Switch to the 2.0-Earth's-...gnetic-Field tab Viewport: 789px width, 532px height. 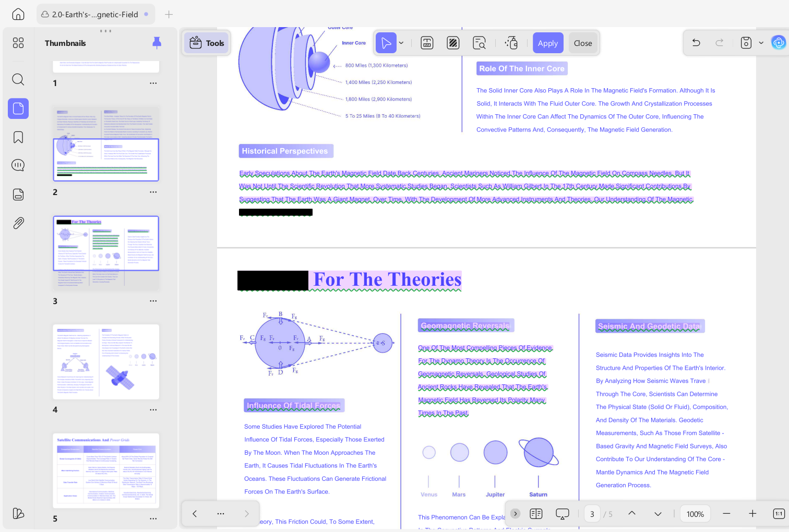pos(95,15)
